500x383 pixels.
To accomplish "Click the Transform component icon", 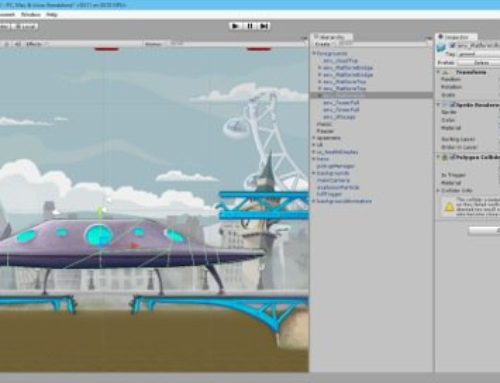I will 446,72.
